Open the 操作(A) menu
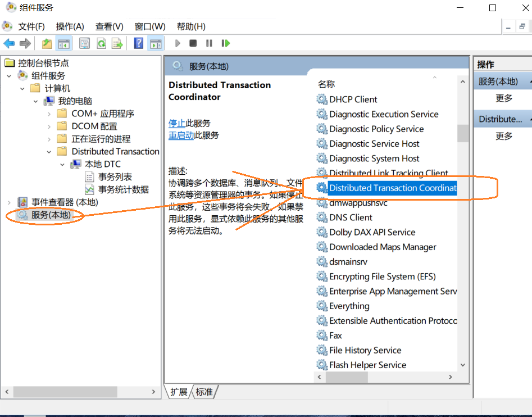532x417 pixels. [70, 26]
